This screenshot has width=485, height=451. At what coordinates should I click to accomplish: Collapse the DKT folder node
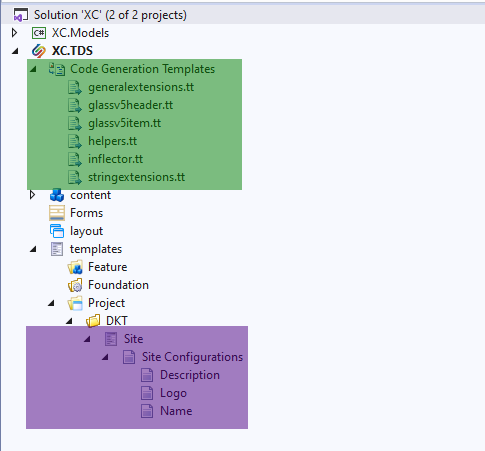69,321
